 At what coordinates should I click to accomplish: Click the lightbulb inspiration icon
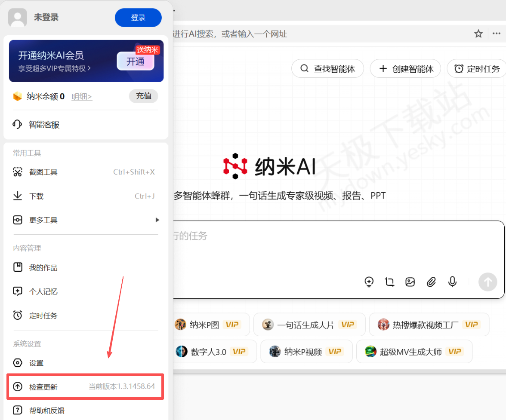coord(369,282)
